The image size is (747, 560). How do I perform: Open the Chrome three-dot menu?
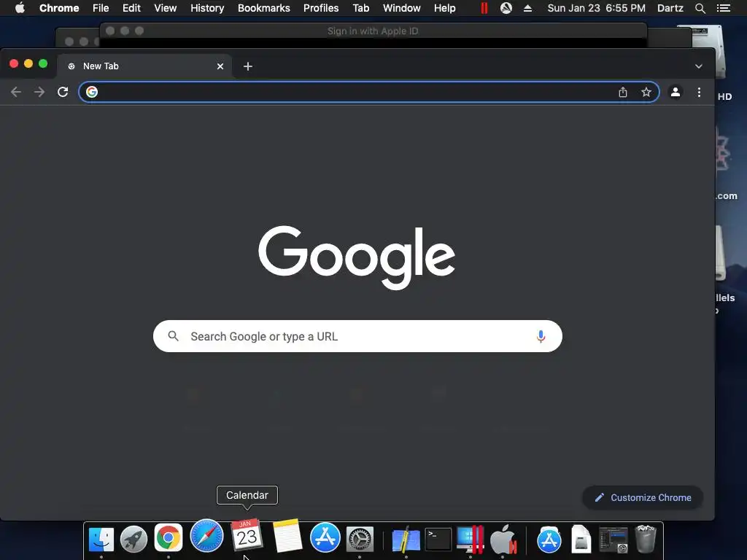coord(699,92)
